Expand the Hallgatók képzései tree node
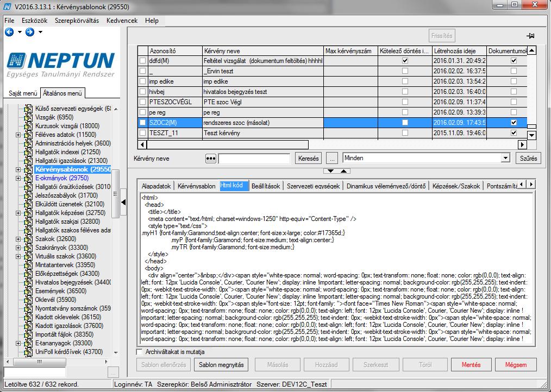Image resolution: width=551 pixels, height=392 pixels. 18,213
